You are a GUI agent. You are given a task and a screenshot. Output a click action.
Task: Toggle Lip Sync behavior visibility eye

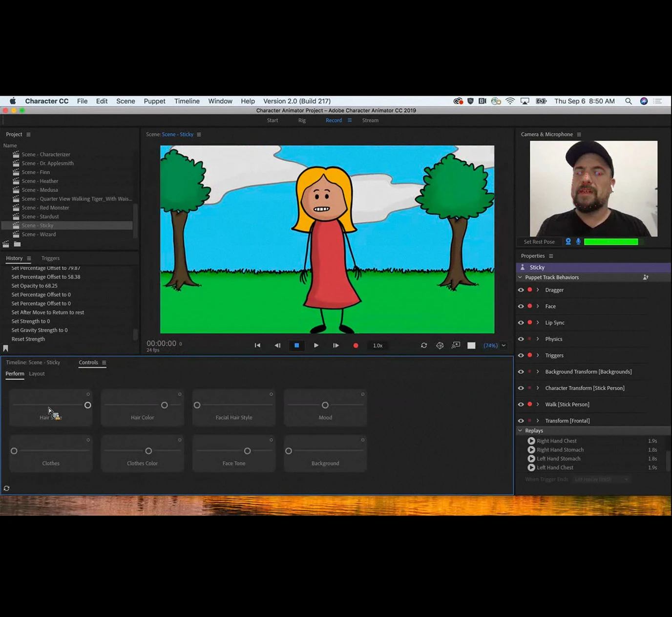tap(521, 323)
